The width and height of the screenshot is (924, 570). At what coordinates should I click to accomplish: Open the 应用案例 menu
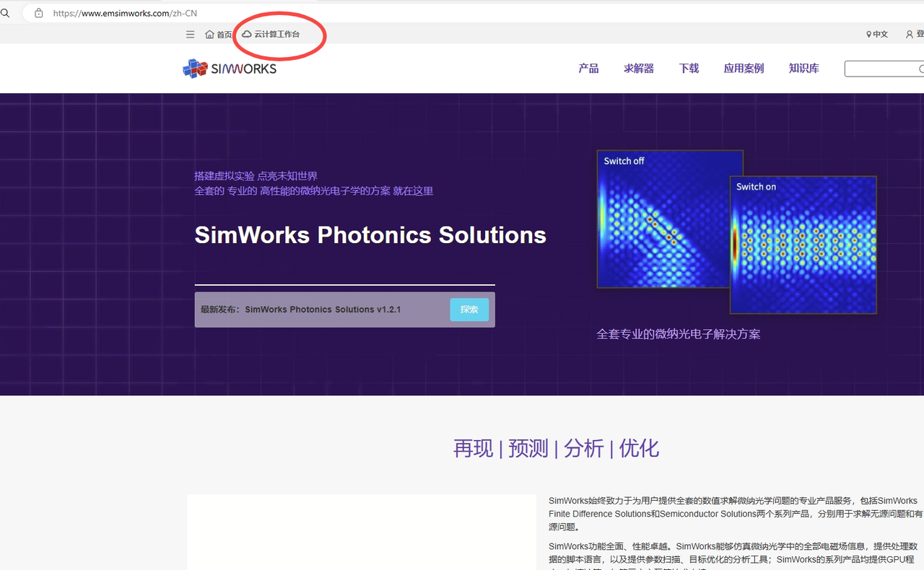[744, 69]
